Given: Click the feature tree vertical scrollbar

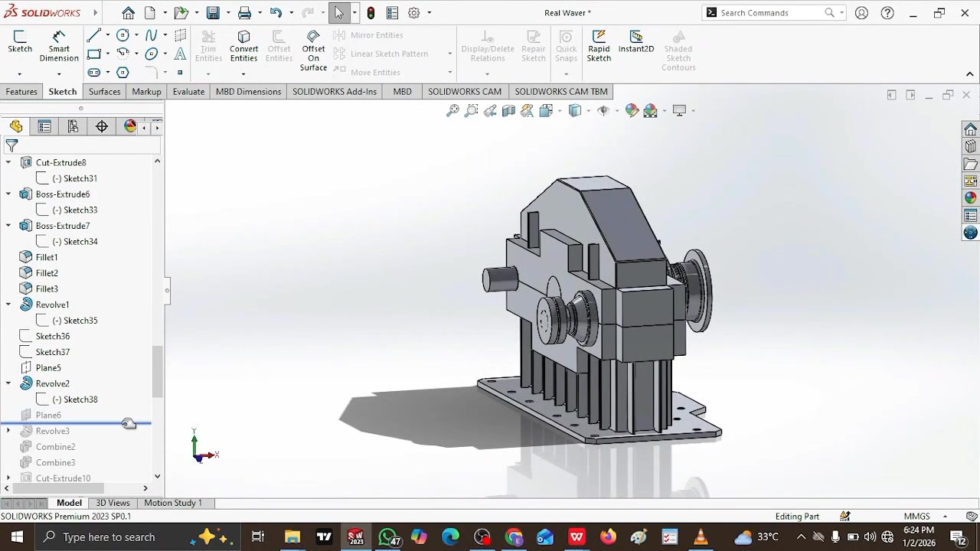Looking at the screenshot, I should click(x=157, y=371).
